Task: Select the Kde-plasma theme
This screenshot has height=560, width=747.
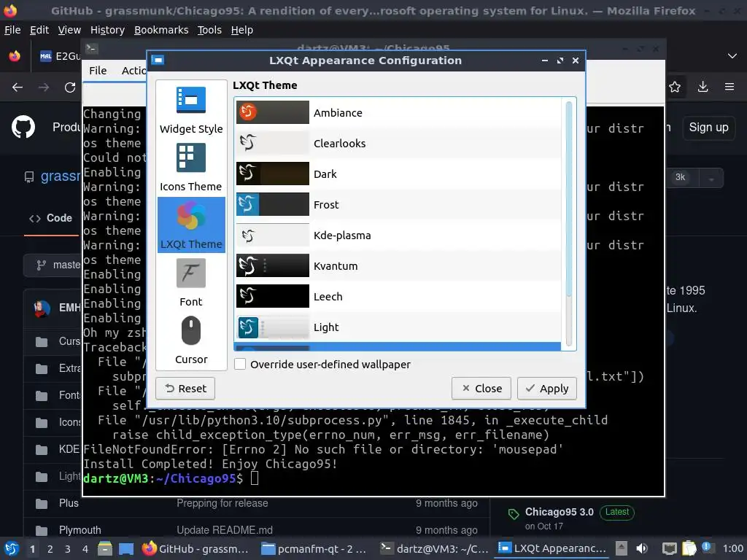Action: (x=398, y=236)
